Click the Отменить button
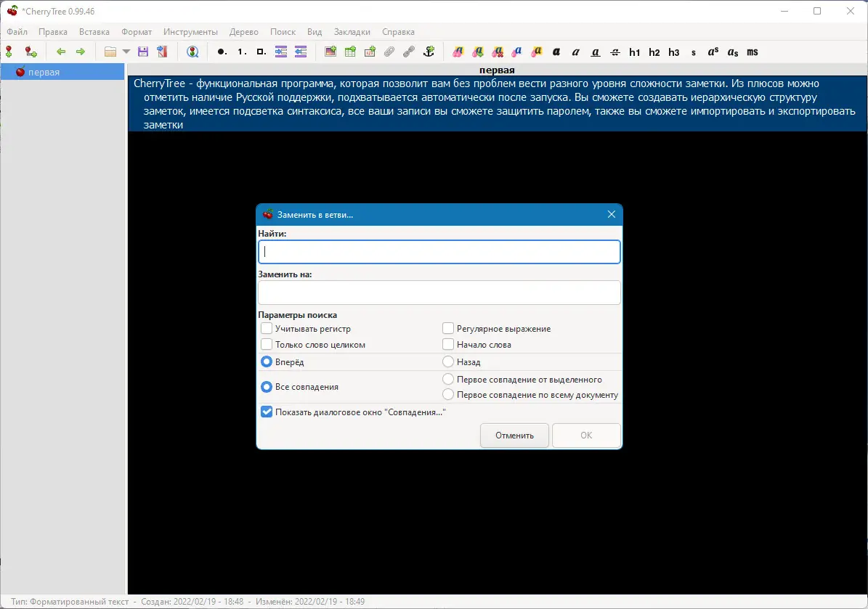 click(514, 436)
